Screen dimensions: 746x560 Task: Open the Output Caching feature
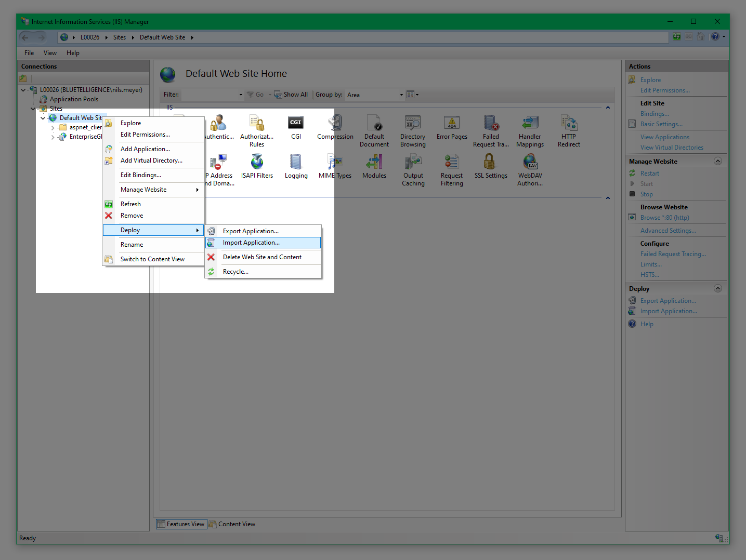click(413, 170)
